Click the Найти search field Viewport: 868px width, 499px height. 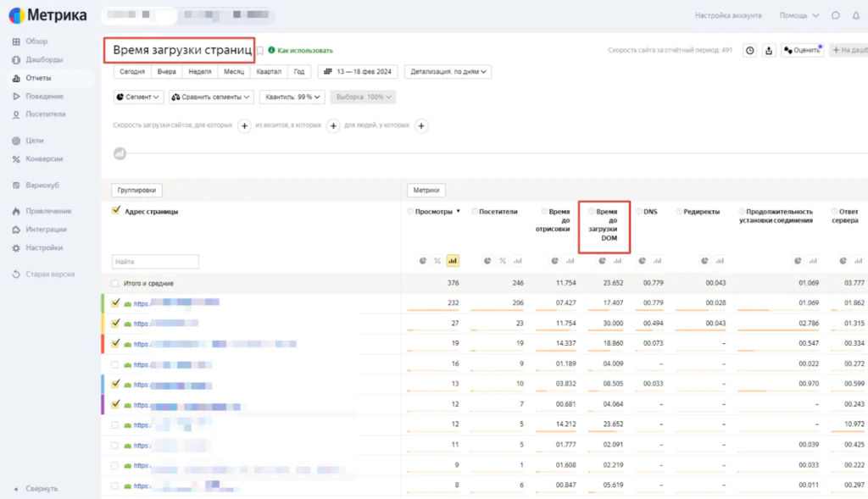pos(155,262)
